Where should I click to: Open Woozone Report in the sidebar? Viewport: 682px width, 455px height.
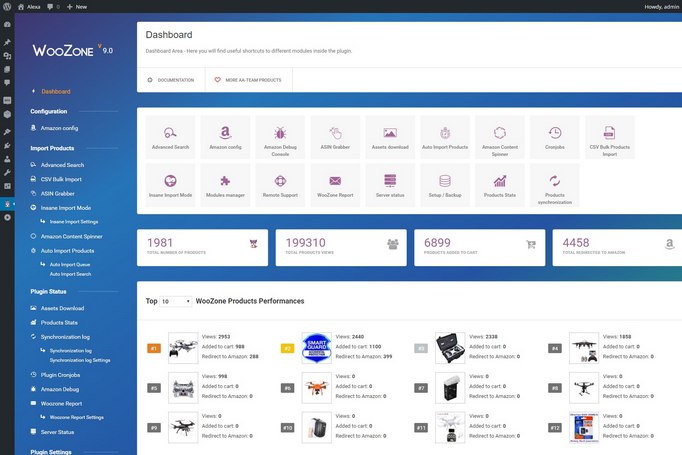[61, 404]
